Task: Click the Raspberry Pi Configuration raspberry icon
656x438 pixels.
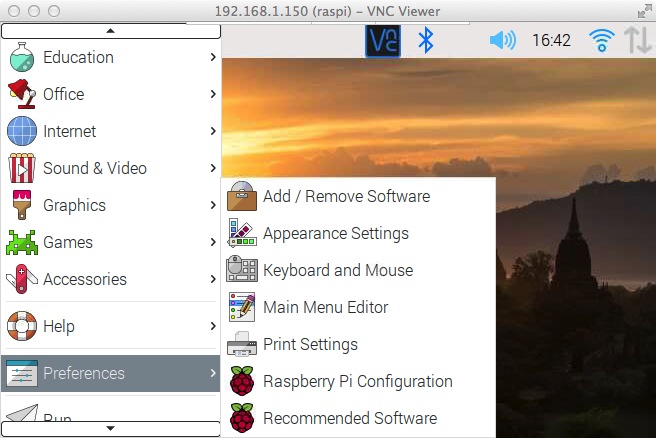Action: pos(242,381)
